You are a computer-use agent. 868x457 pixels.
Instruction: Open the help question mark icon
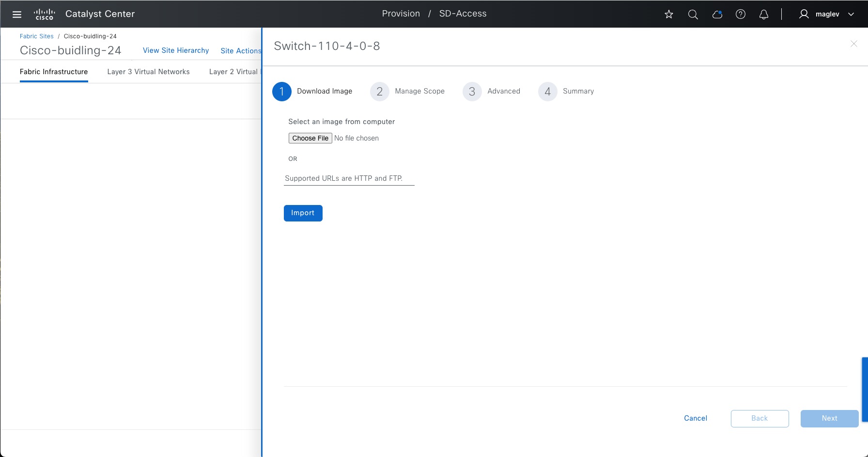(741, 14)
